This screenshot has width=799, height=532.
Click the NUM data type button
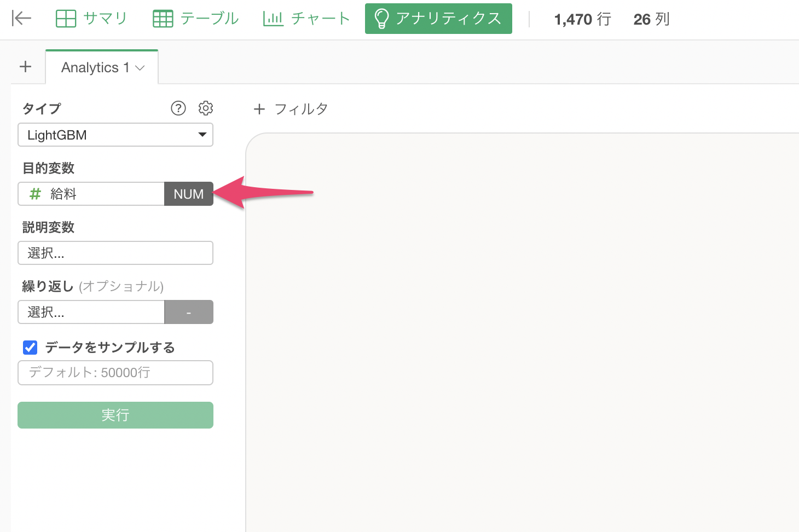tap(189, 194)
